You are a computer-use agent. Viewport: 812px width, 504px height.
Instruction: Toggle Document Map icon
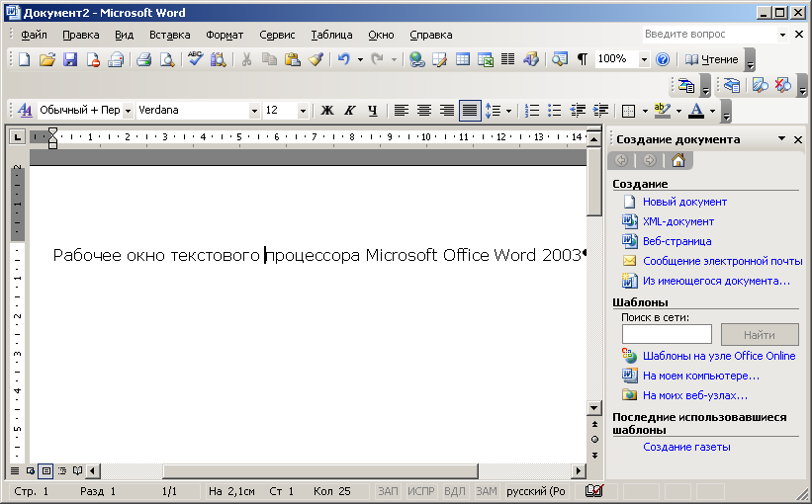click(560, 59)
